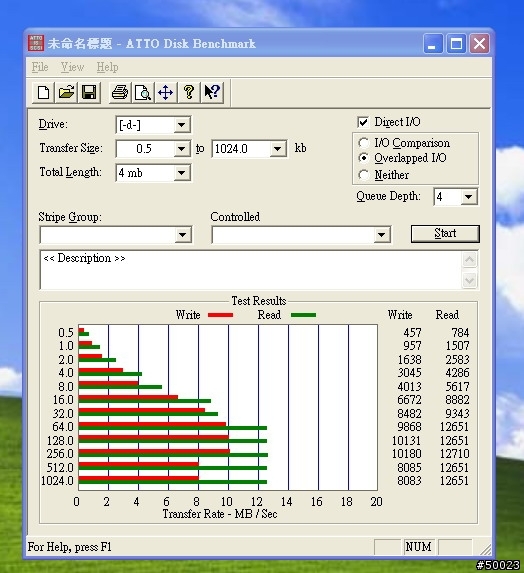Expand the Transfer Size end dropdown 1024.0

point(277,149)
